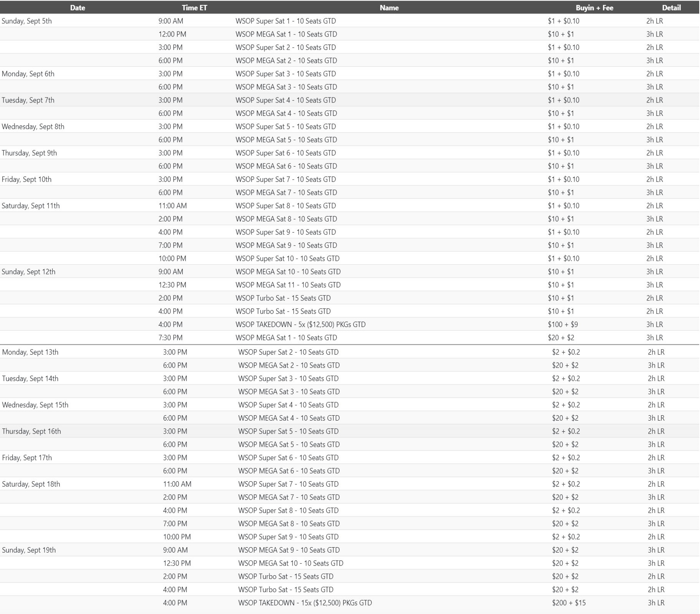Select the Friday, Sept 10th date cell
The width and height of the screenshot is (700, 614).
[x=26, y=179]
